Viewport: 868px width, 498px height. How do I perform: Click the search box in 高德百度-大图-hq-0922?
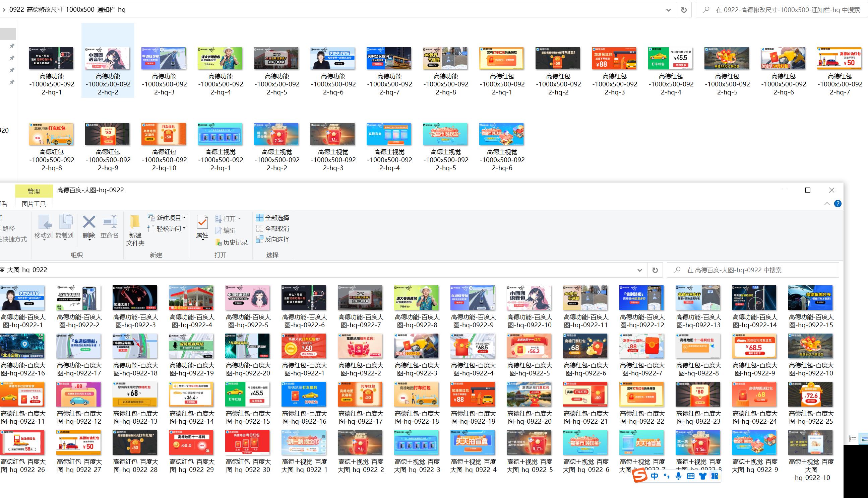tap(753, 270)
